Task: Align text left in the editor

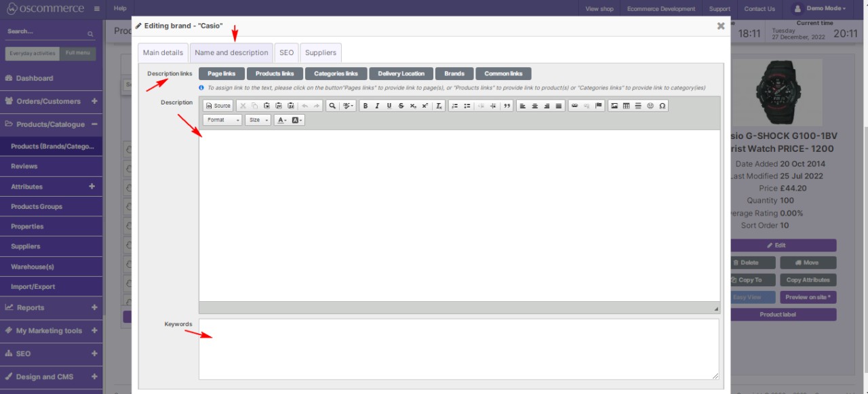Action: pyautogui.click(x=524, y=106)
